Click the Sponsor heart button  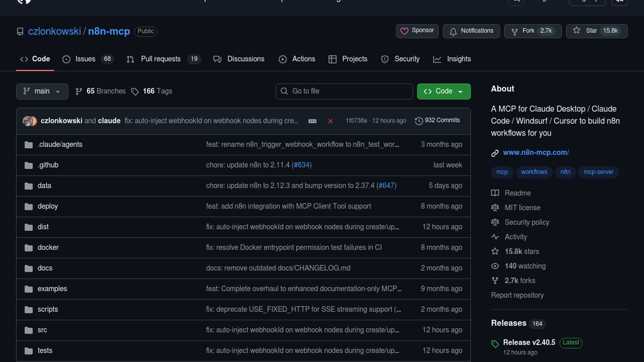[417, 31]
